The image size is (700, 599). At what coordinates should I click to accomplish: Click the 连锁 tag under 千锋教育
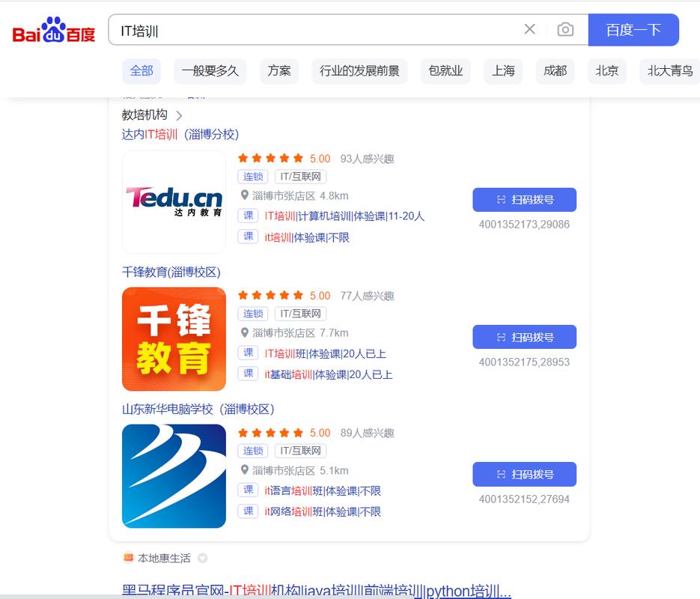click(x=253, y=314)
